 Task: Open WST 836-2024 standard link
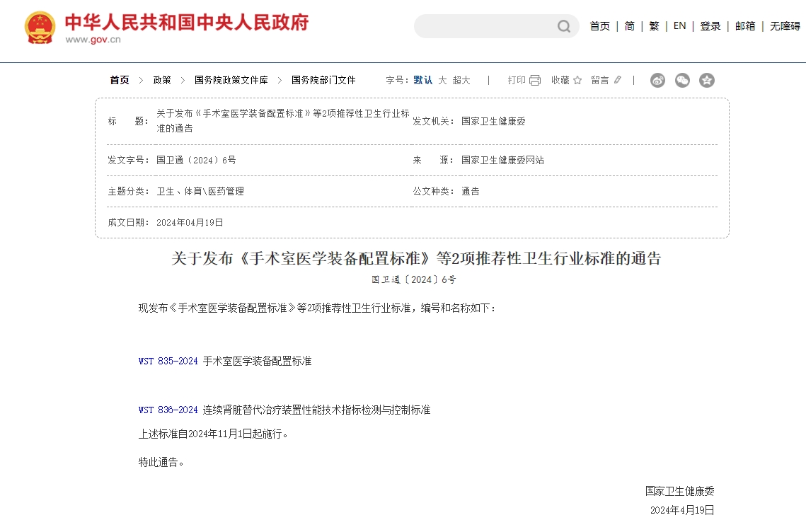(168, 410)
